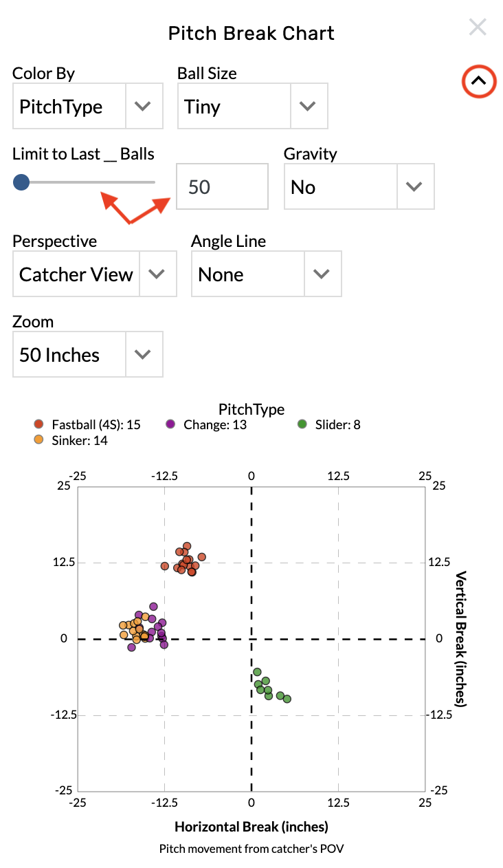Click the orange Sinker legend dot

(40, 440)
